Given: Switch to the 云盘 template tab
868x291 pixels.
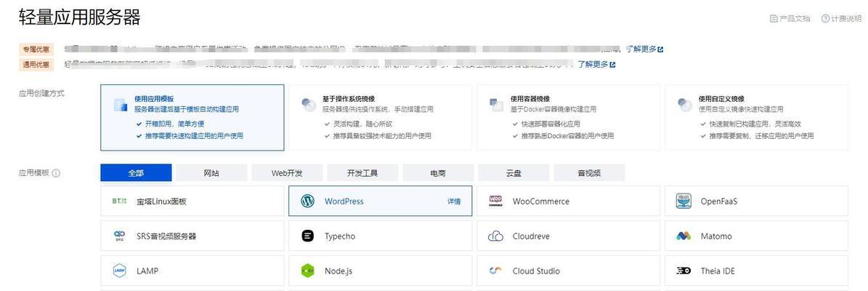Looking at the screenshot, I should tap(514, 173).
